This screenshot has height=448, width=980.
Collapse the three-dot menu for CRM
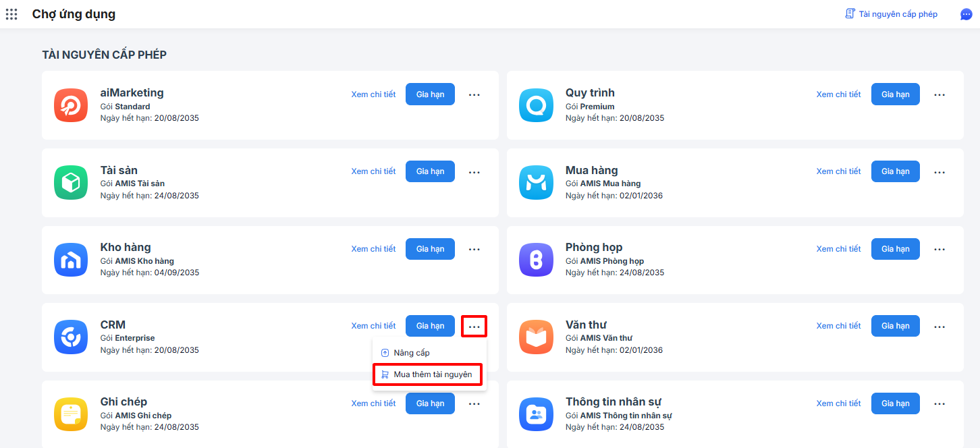[474, 327]
